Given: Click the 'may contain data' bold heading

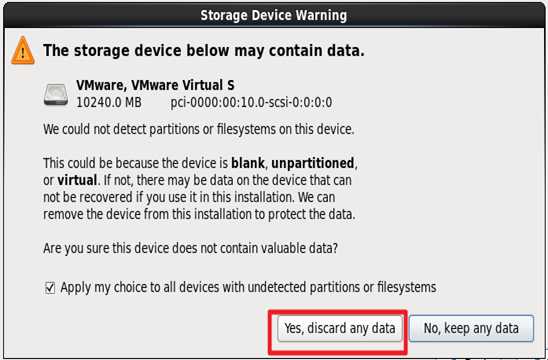Looking at the screenshot, I should tap(204, 51).
